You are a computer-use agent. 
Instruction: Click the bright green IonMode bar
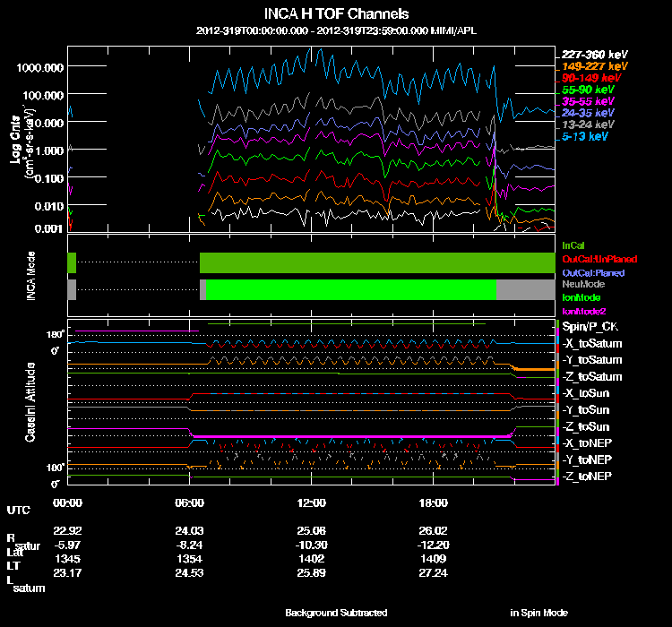coord(349,289)
